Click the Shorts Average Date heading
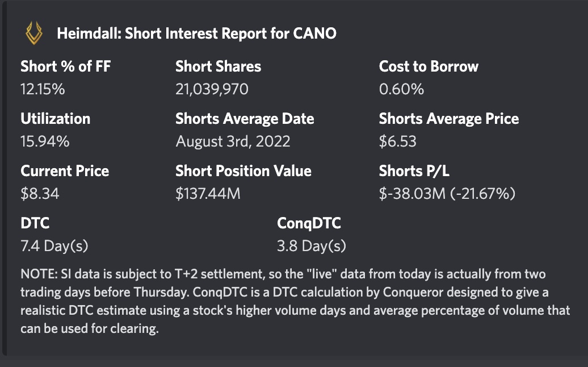588x367 pixels. 245,119
